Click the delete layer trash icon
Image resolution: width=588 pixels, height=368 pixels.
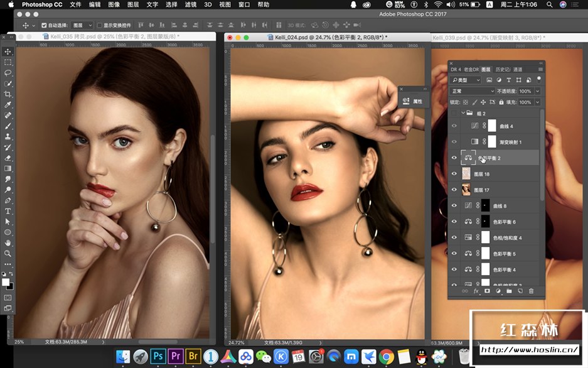tap(531, 291)
